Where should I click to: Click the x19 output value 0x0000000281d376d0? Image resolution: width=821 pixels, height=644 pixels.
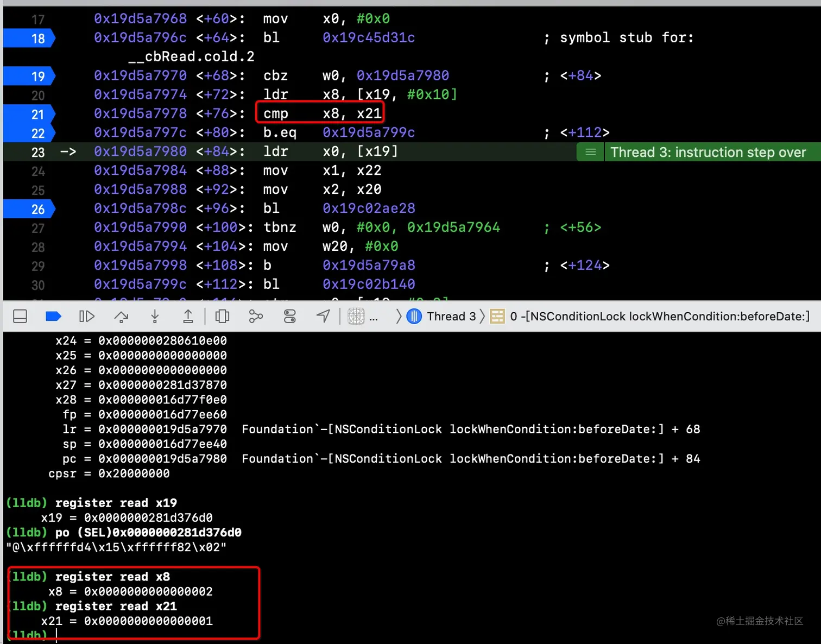[x=148, y=517]
